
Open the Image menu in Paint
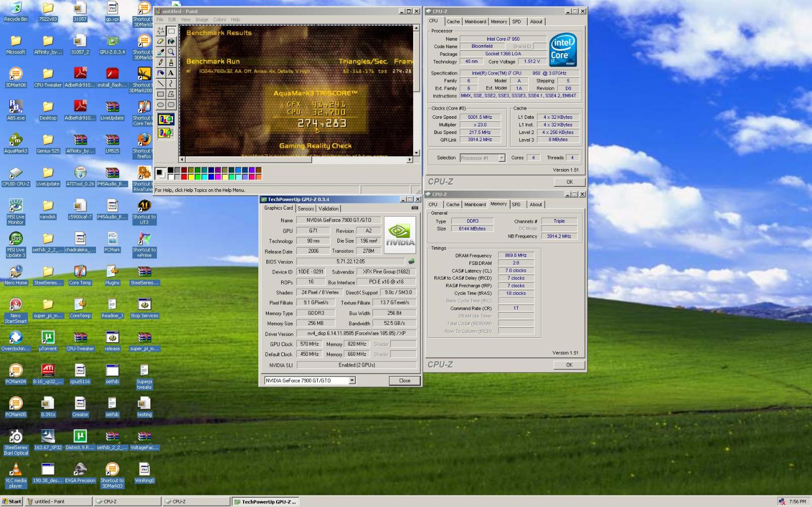tap(201, 20)
